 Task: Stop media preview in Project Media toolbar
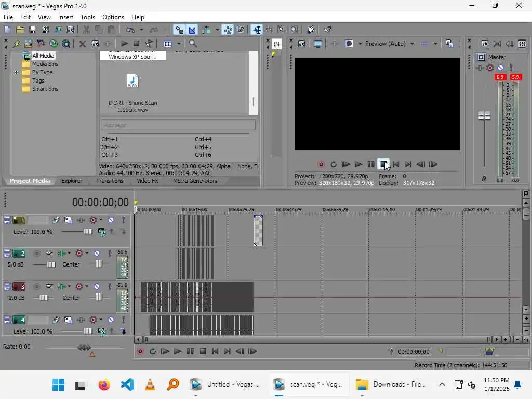pos(137,44)
